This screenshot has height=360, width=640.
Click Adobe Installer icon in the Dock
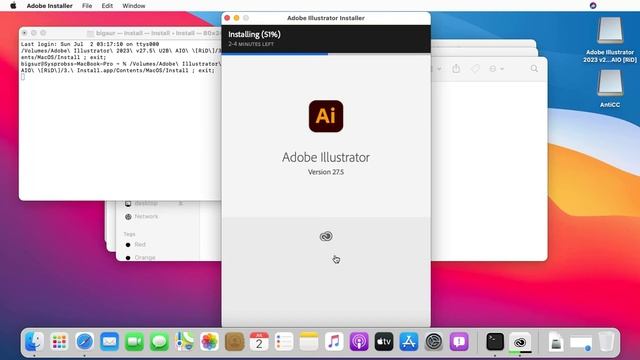click(520, 342)
